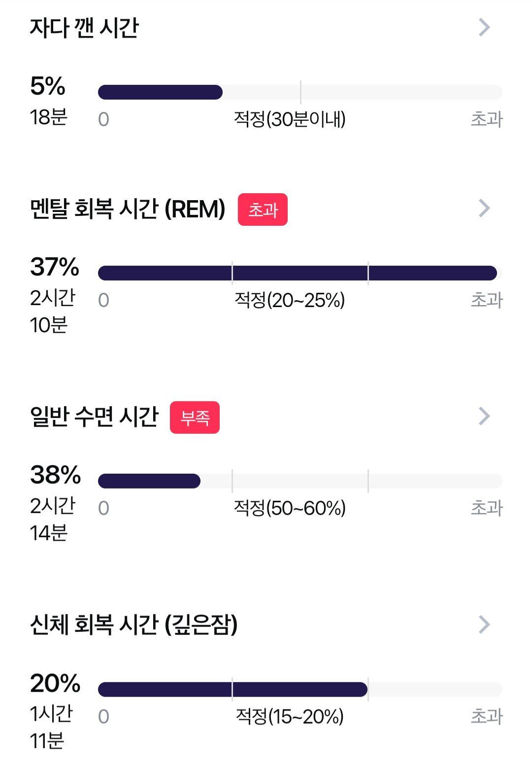Tap the red 초과 badge beside REM
Viewport: 532px width, 768px height.
coord(263,209)
